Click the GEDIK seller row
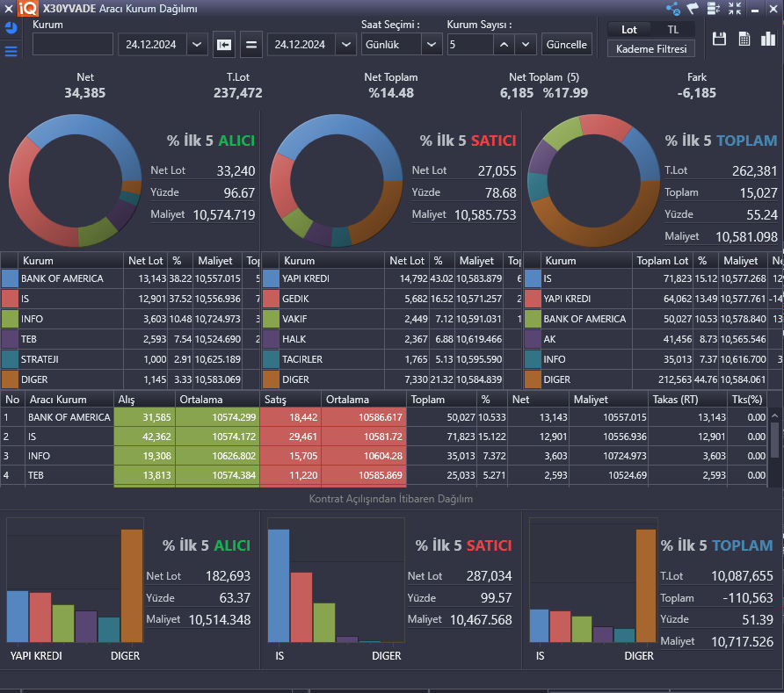Image resolution: width=784 pixels, height=693 pixels. coord(392,299)
